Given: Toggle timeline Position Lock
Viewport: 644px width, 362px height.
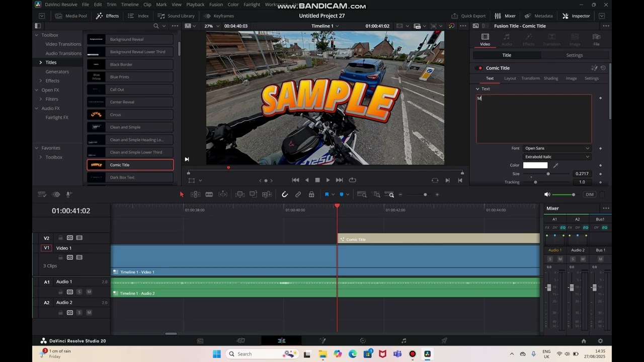Looking at the screenshot, I should click(x=311, y=195).
